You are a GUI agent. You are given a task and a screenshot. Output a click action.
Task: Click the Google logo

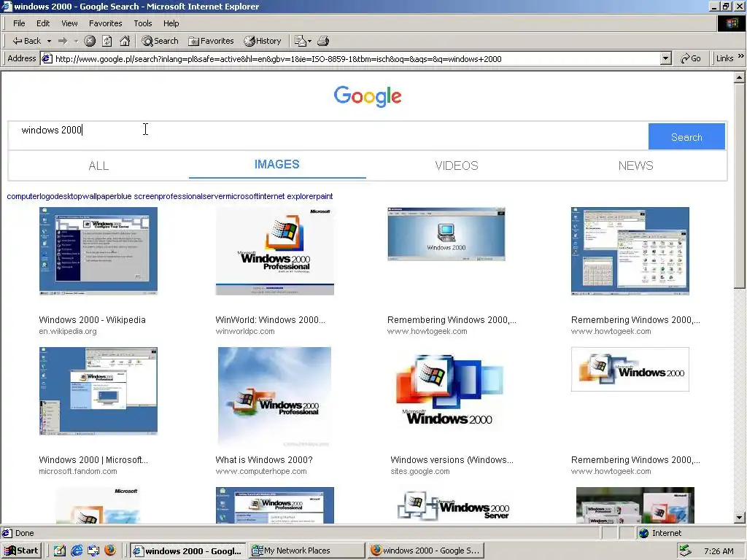368,97
